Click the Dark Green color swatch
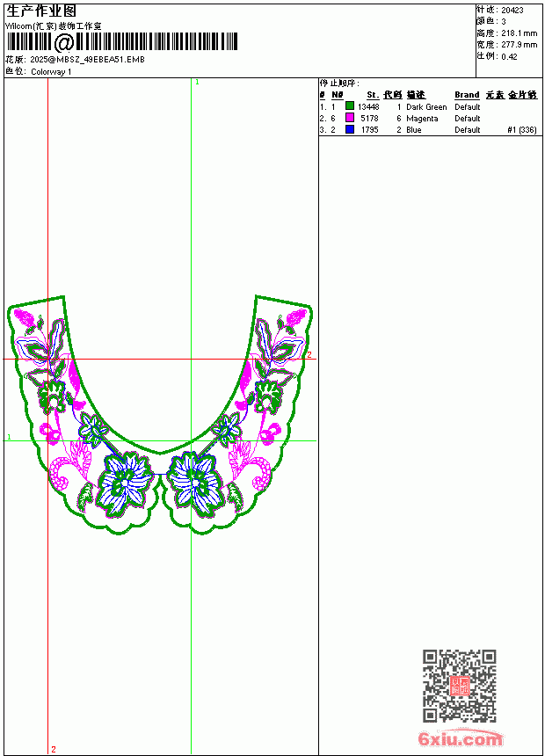Screen dimensions: 545x756 pyautogui.click(x=350, y=106)
